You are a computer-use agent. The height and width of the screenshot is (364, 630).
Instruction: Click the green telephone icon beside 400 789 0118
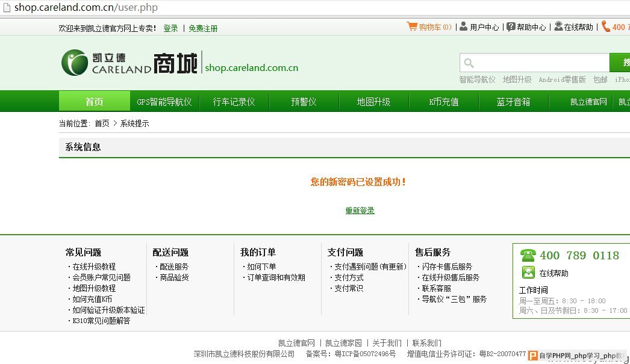(528, 255)
